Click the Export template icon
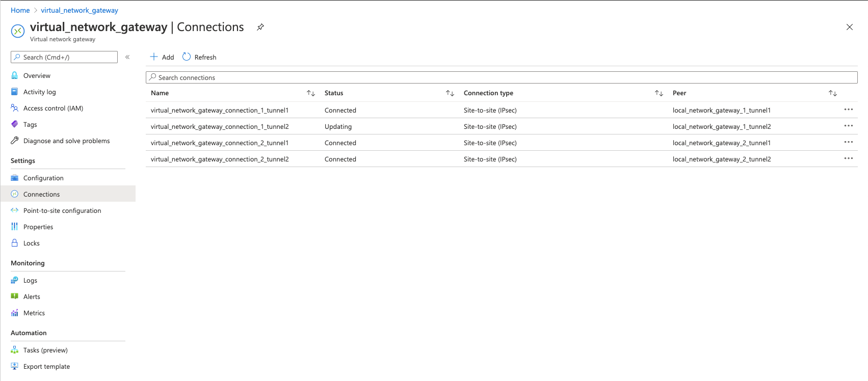The height and width of the screenshot is (381, 868). [15, 366]
